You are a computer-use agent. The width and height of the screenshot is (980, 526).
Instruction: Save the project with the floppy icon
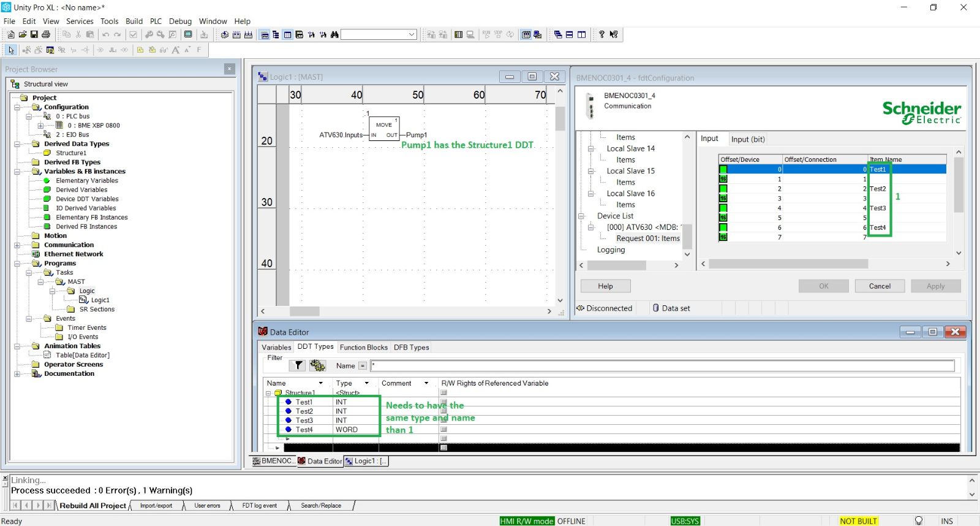pos(34,35)
